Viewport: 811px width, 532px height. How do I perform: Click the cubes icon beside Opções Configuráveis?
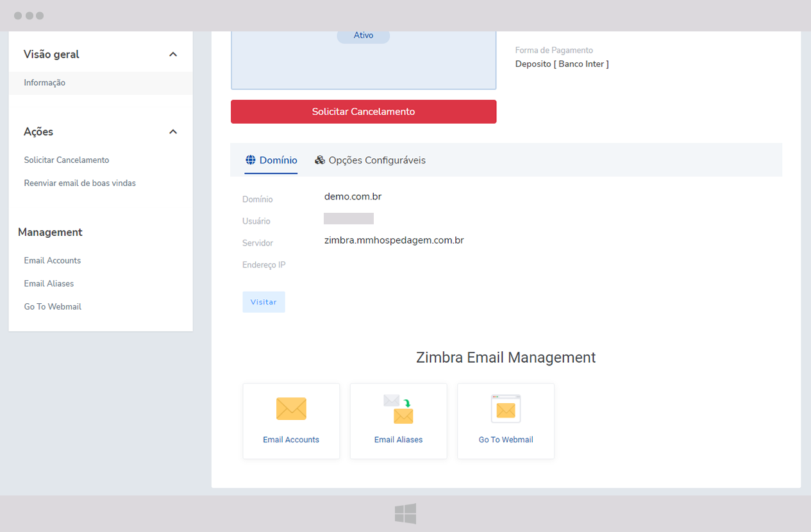[320, 160]
